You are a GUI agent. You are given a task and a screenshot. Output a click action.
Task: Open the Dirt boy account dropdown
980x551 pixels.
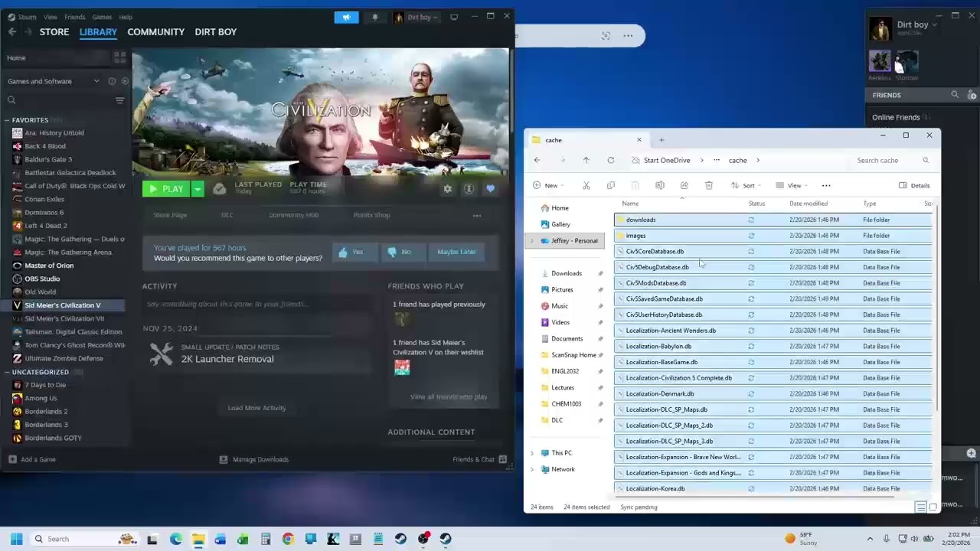(416, 17)
